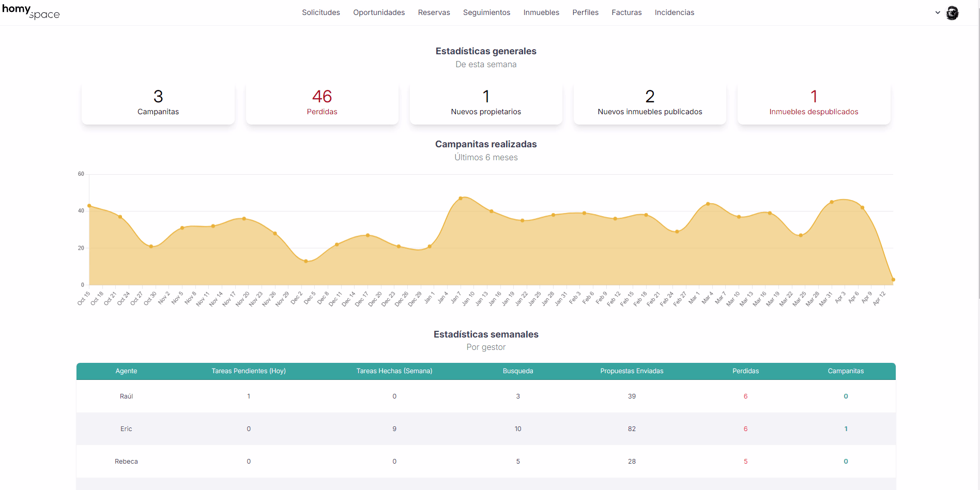
Task: Click the Perdidas table column header
Action: tap(746, 371)
